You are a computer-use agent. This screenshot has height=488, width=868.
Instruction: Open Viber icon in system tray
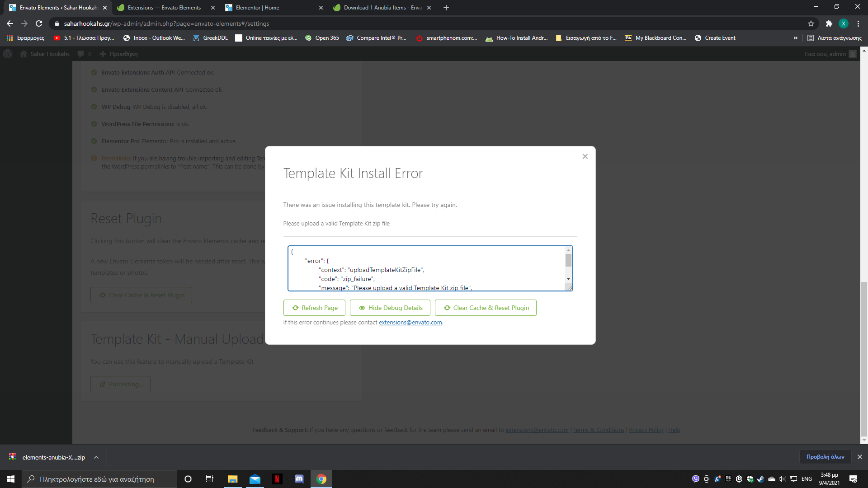[696, 479]
